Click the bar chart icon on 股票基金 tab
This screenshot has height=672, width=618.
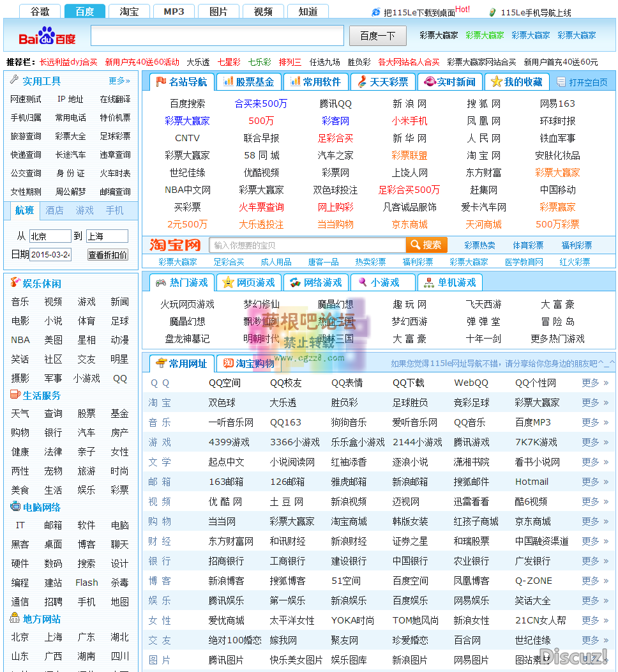pyautogui.click(x=228, y=81)
